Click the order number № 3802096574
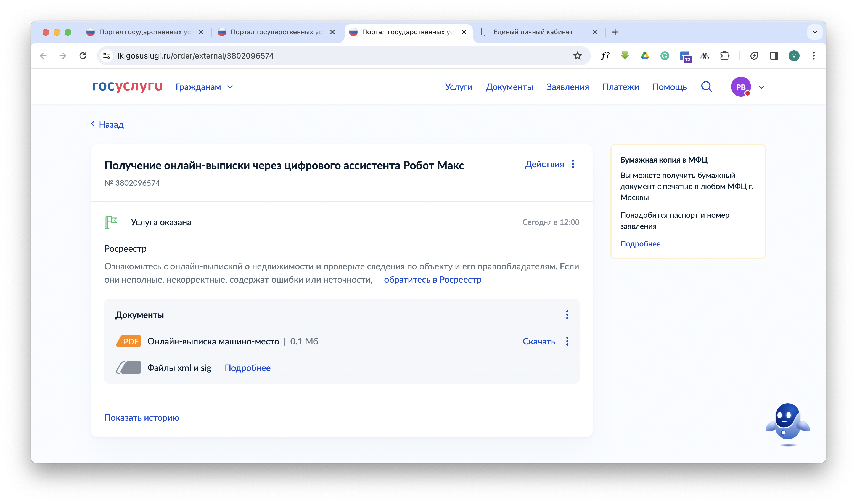 pos(132,183)
